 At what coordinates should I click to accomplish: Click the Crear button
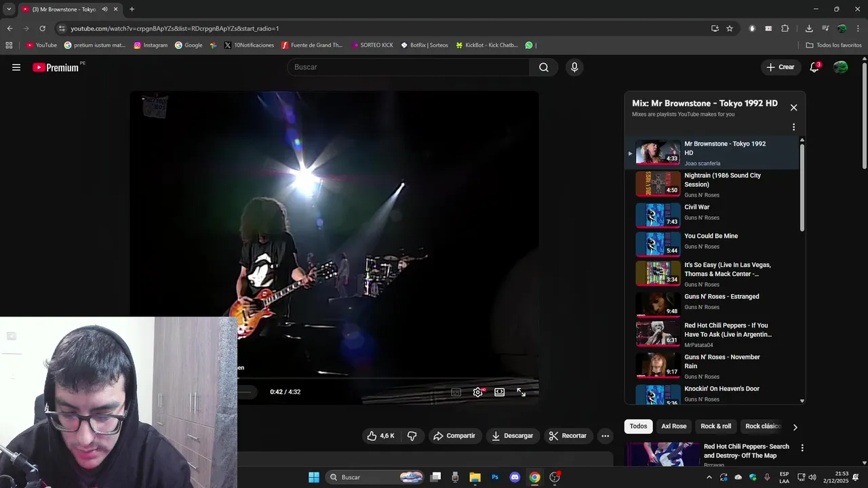tap(781, 67)
